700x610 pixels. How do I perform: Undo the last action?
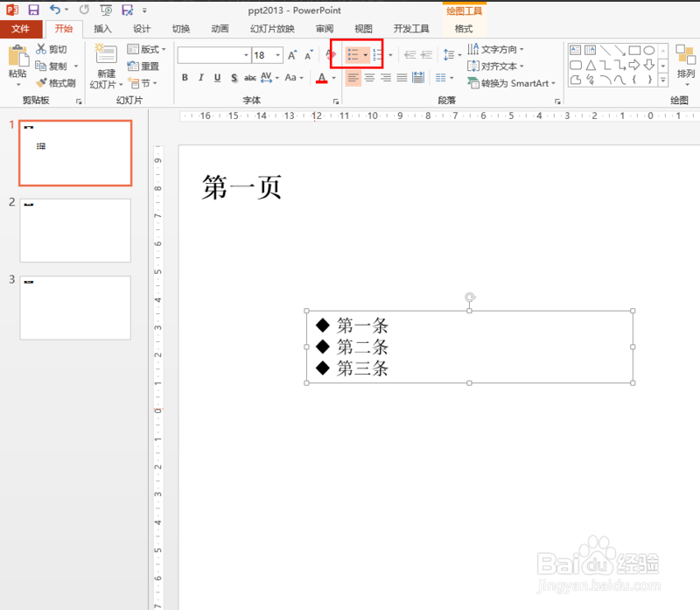pos(54,10)
